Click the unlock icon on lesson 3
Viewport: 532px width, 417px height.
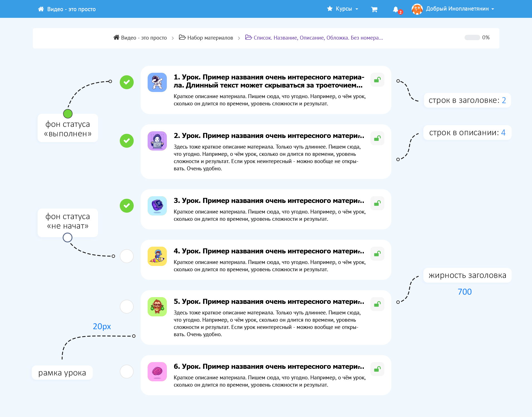coord(377,203)
